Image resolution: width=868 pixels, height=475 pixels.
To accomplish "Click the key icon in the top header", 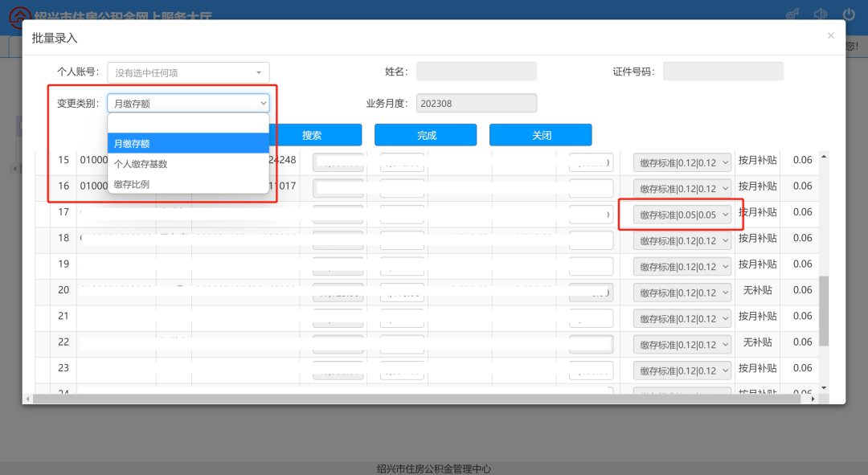I will [792, 14].
